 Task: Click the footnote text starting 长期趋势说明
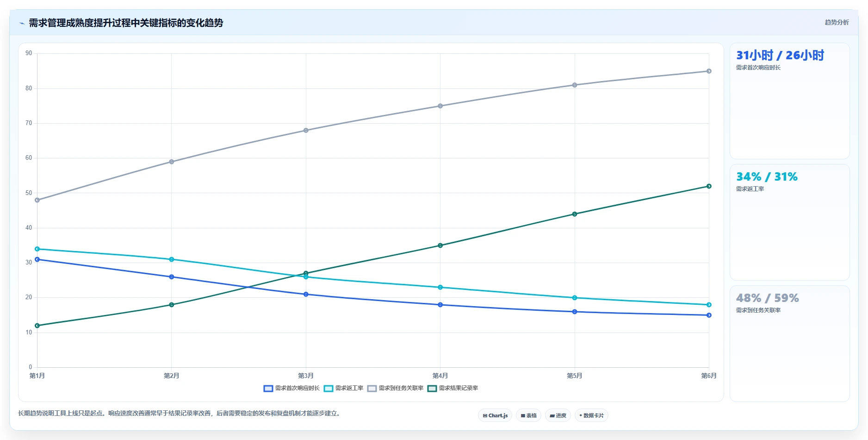pyautogui.click(x=180, y=414)
